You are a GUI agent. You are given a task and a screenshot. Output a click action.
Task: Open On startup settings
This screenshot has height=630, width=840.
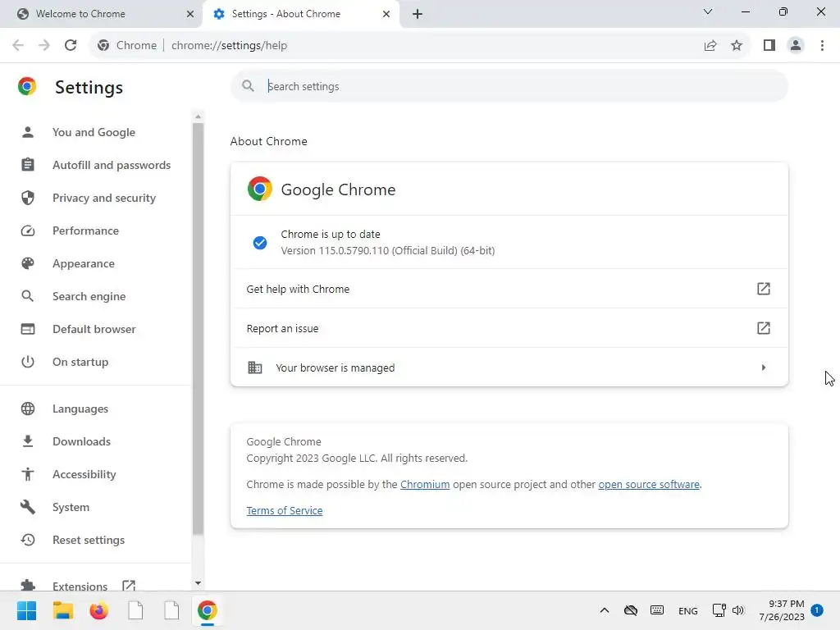click(x=80, y=362)
